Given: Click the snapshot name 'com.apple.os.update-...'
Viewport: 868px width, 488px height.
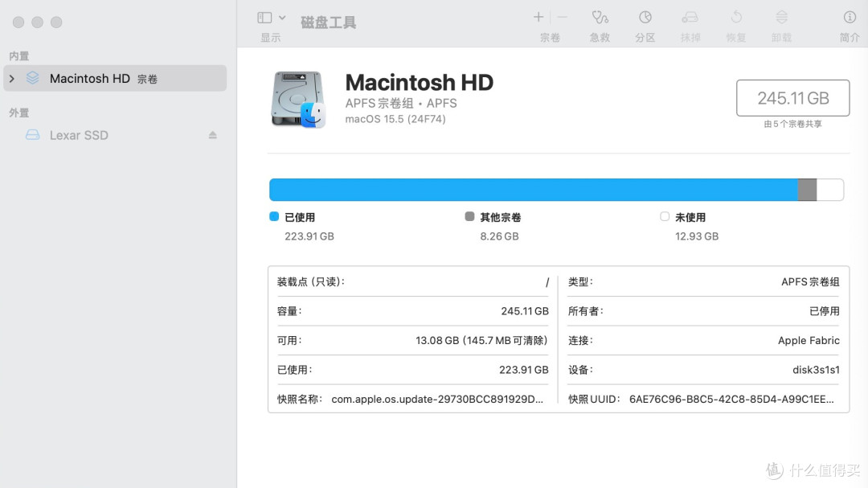Looking at the screenshot, I should 437,400.
